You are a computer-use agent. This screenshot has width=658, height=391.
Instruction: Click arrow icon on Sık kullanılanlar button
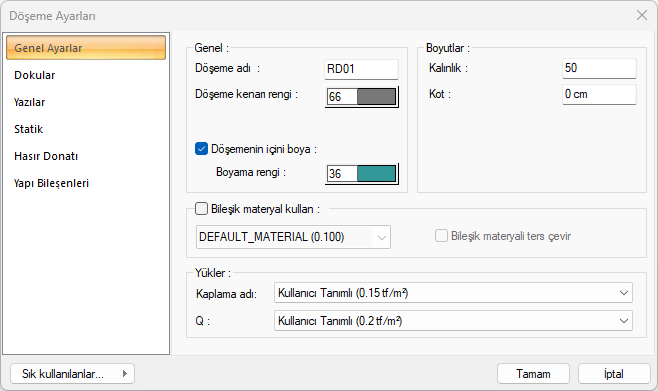(x=125, y=373)
